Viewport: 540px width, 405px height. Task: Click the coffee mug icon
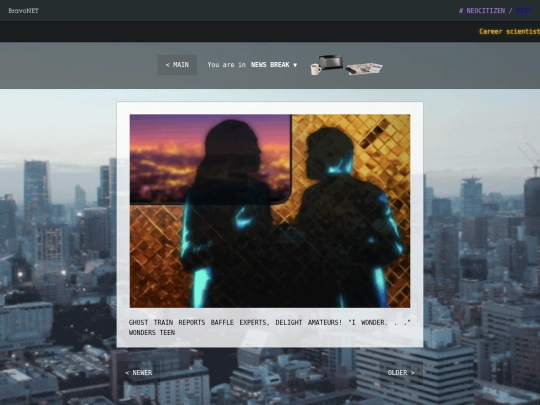315,69
